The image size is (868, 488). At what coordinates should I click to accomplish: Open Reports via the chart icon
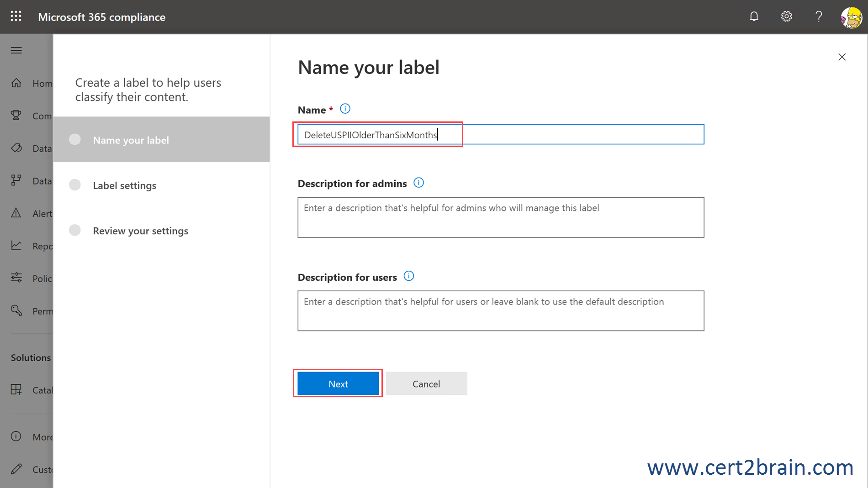click(x=16, y=246)
